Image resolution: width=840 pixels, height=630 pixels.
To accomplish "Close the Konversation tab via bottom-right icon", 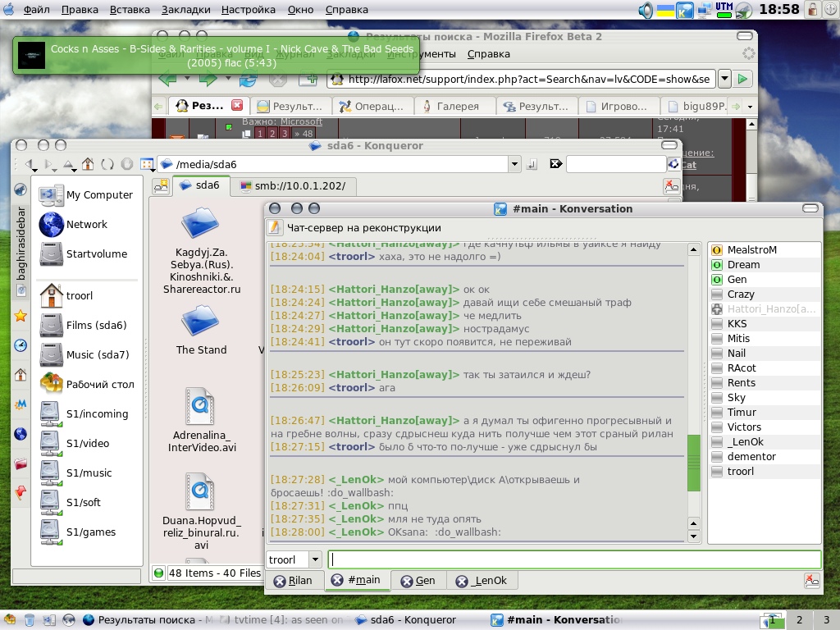I will 812,580.
